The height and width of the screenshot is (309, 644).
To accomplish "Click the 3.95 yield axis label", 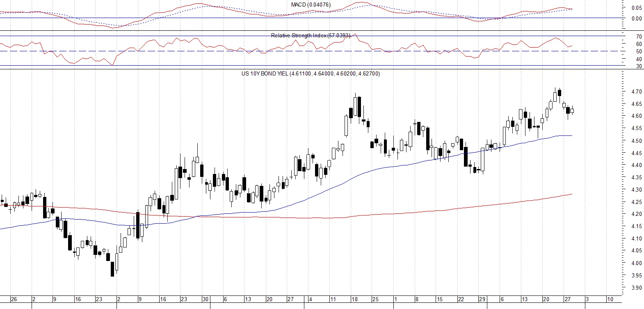I will (637, 276).
